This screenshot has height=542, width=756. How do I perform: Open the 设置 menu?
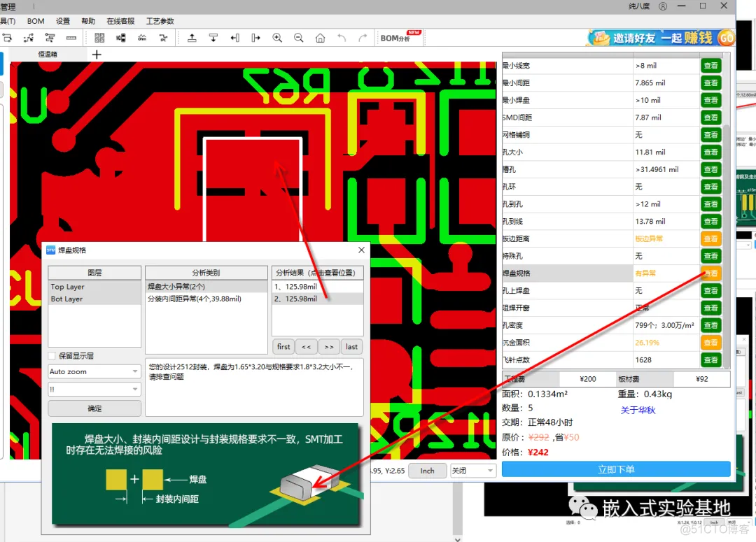click(x=63, y=21)
